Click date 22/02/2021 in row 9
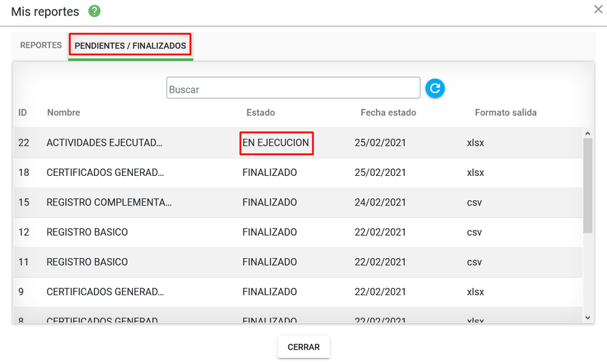The image size is (607, 364). tap(380, 292)
